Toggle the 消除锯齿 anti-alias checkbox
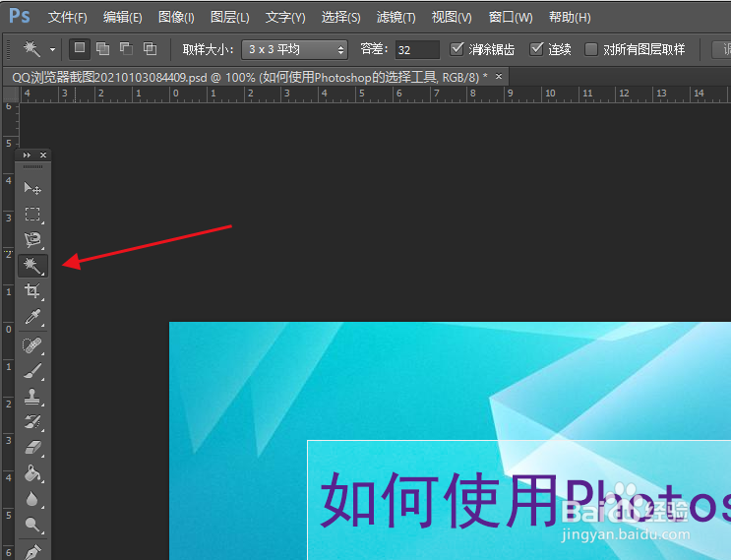Screen dimensions: 731x560 [457, 49]
